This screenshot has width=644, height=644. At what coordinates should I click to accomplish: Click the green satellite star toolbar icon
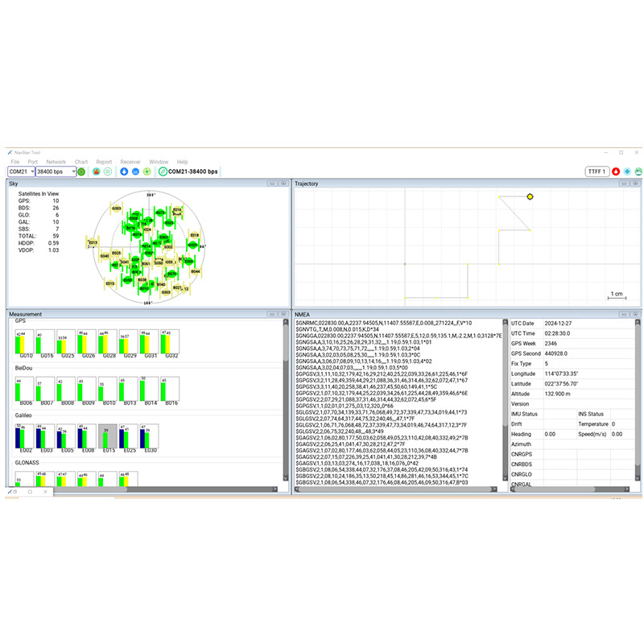point(147,171)
